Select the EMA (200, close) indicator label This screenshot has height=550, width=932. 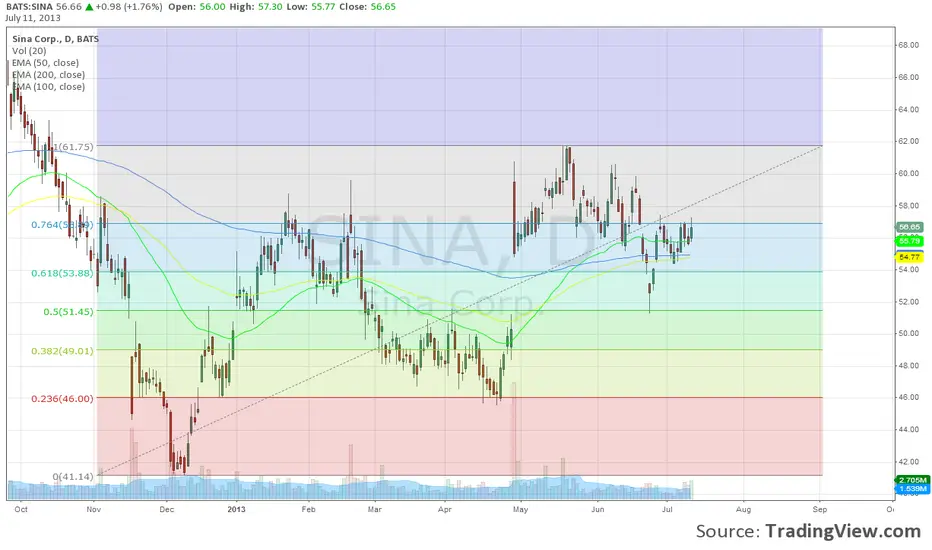click(48, 75)
